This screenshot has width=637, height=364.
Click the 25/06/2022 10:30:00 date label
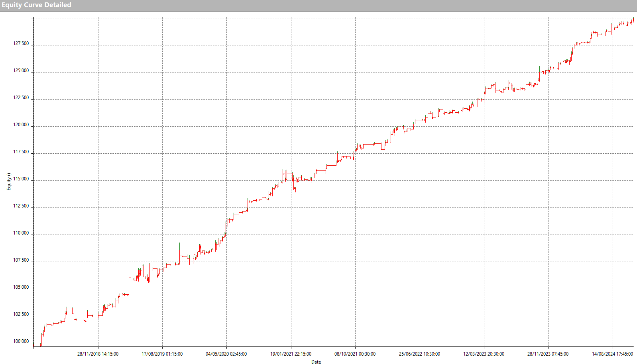point(420,354)
